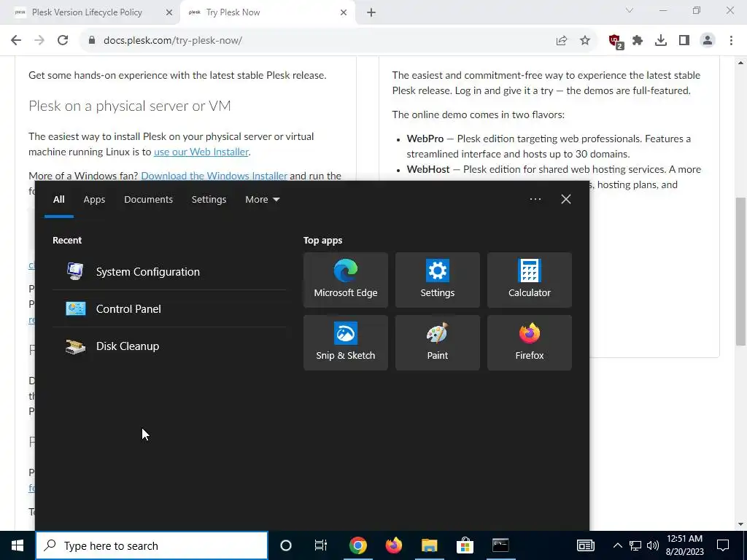Open File Explorer from taskbar

point(429,545)
